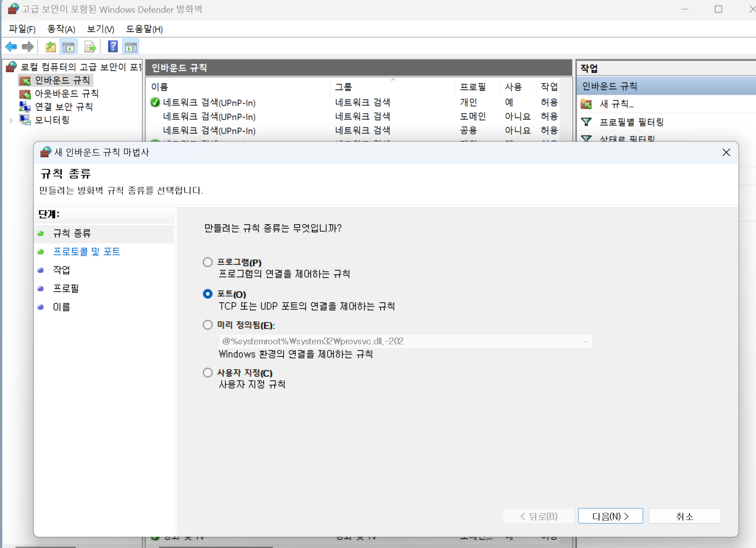Open Help via the question mark icon

point(113,47)
